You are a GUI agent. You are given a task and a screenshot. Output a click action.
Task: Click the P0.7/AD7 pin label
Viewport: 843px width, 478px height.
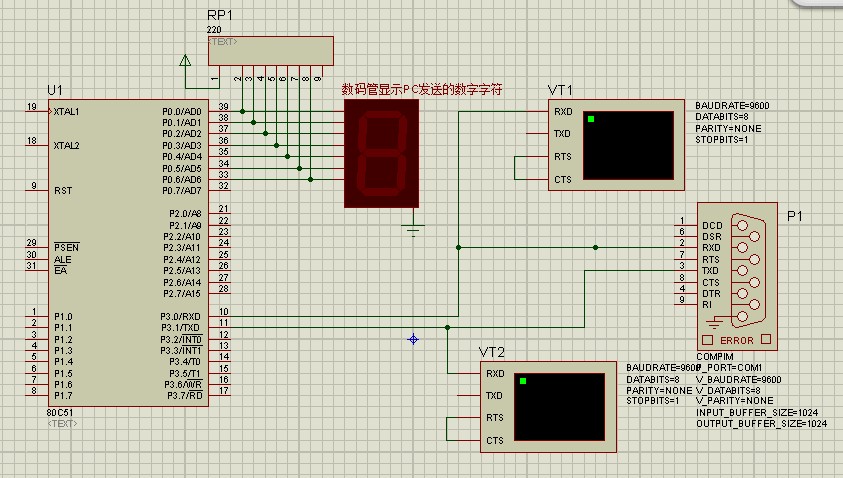(x=182, y=191)
